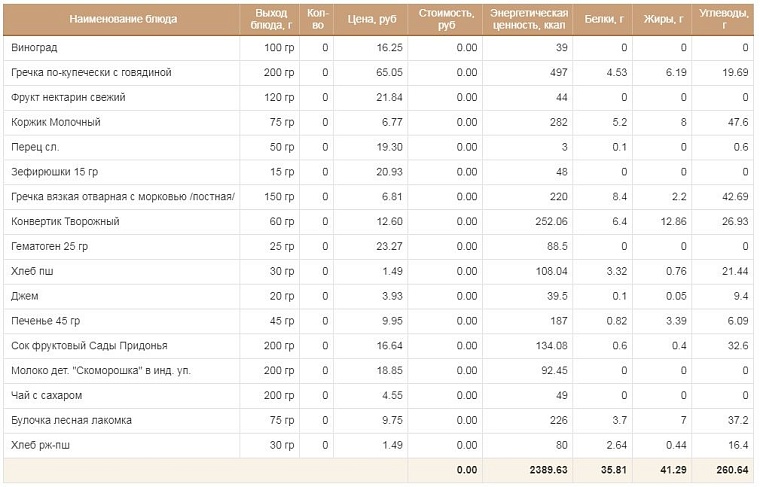Click the quantity cell for 'Перец сл.'
Image resolution: width=760 pixels, height=487 pixels.
click(317, 147)
